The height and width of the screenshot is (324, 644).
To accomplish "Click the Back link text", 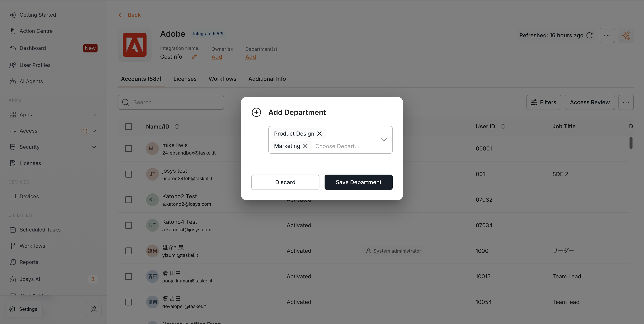I will 134,15.
